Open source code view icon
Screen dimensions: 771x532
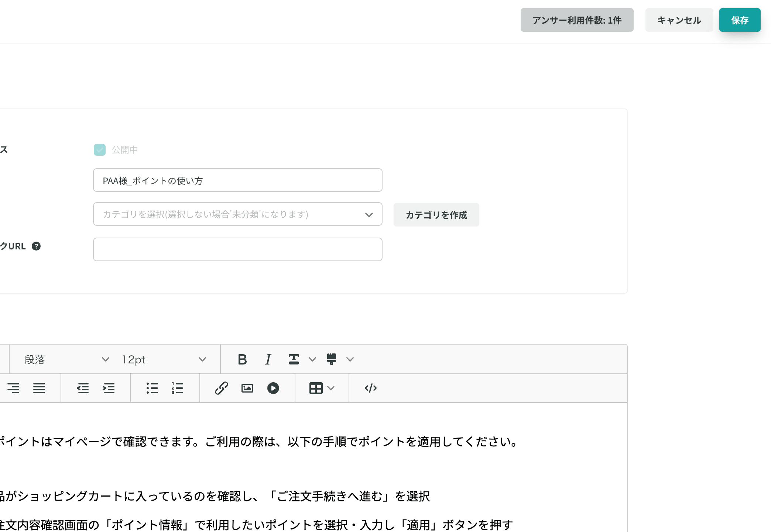pyautogui.click(x=371, y=388)
